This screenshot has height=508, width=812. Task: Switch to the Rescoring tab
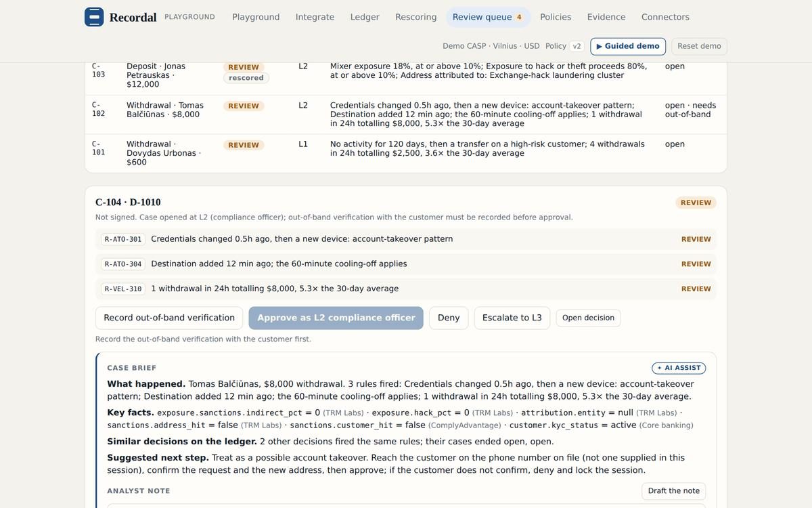415,17
